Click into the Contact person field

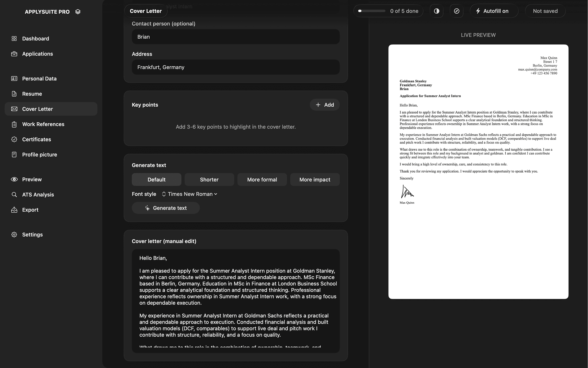click(x=235, y=37)
